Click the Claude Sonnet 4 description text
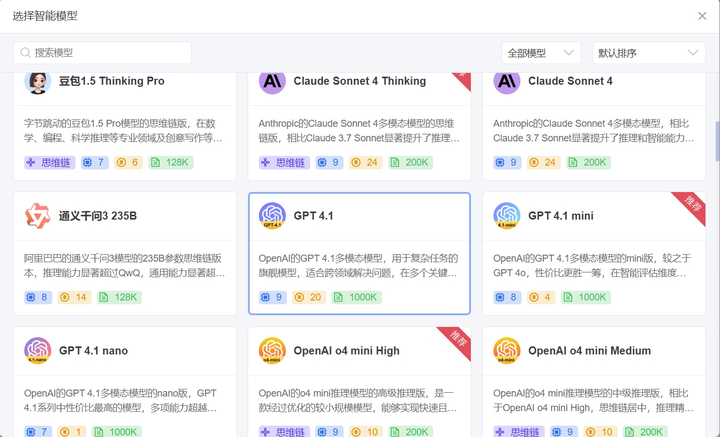 click(x=593, y=131)
